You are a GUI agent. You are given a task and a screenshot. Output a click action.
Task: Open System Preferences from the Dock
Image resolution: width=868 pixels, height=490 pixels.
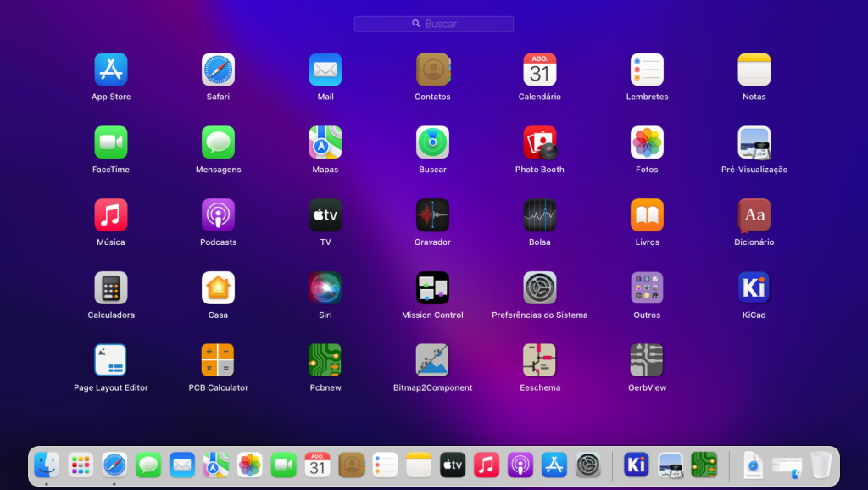(588, 465)
